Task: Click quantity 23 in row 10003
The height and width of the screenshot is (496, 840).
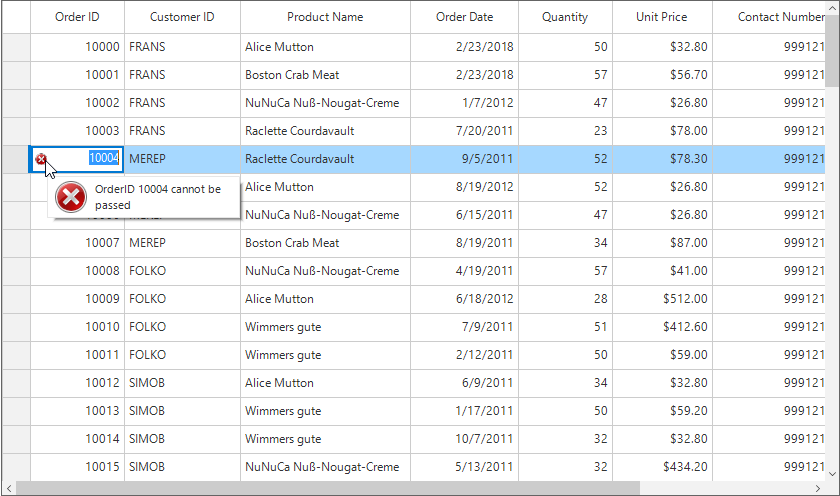Action: 565,131
